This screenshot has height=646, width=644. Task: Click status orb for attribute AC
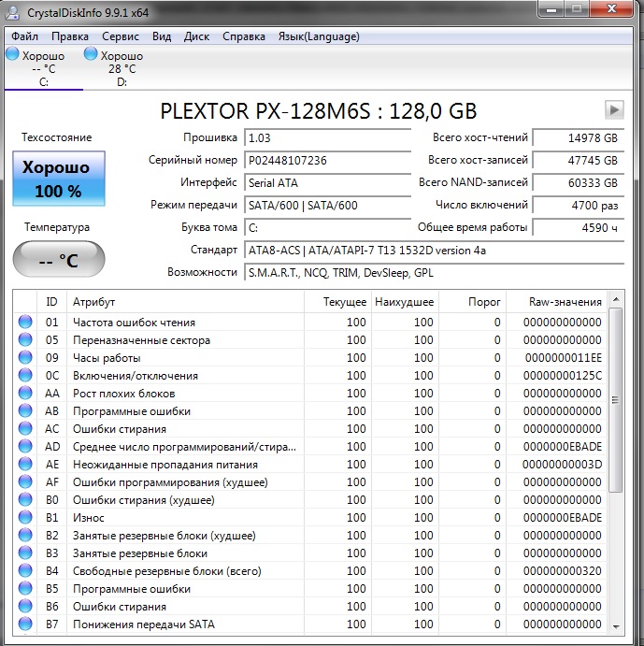click(25, 428)
